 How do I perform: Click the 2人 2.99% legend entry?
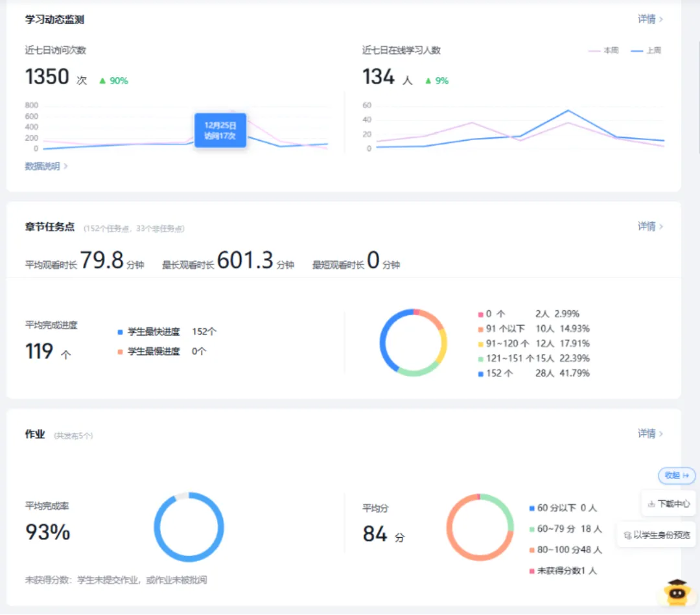click(x=557, y=314)
